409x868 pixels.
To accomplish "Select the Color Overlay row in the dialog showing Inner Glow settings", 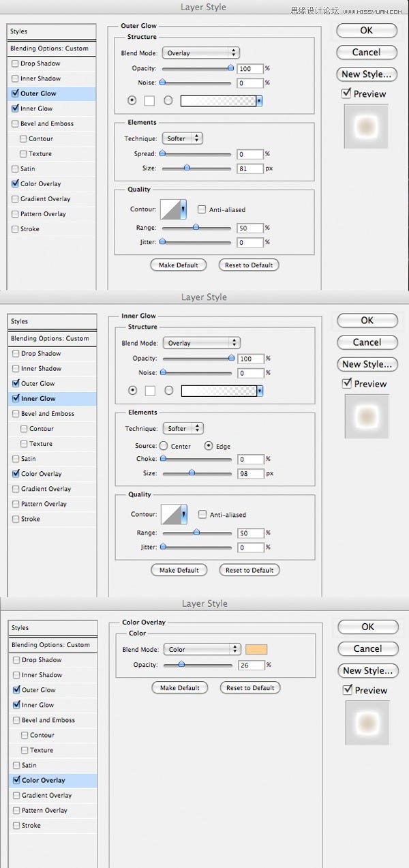I will (52, 474).
